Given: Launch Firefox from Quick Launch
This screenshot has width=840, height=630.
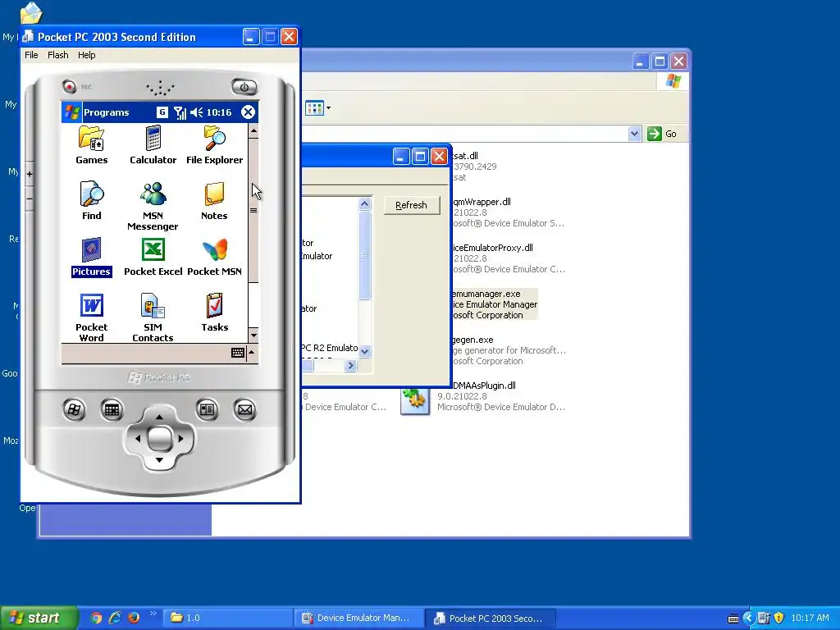Looking at the screenshot, I should point(134,618).
